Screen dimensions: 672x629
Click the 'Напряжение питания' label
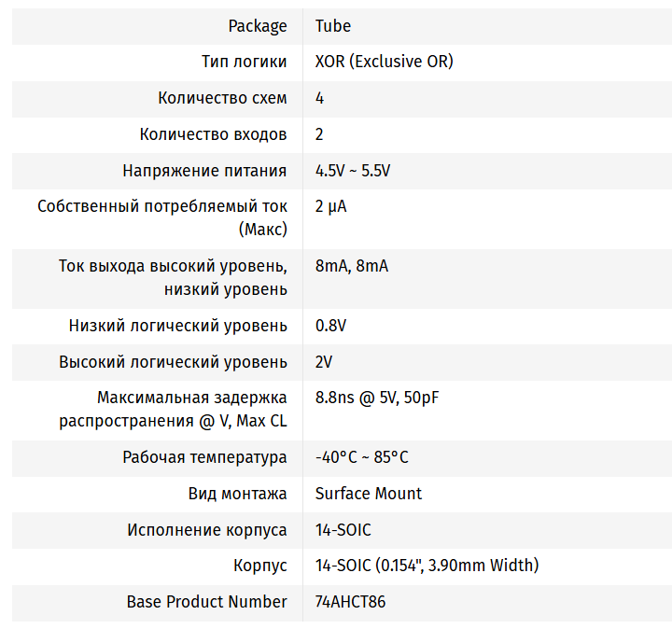point(205,171)
